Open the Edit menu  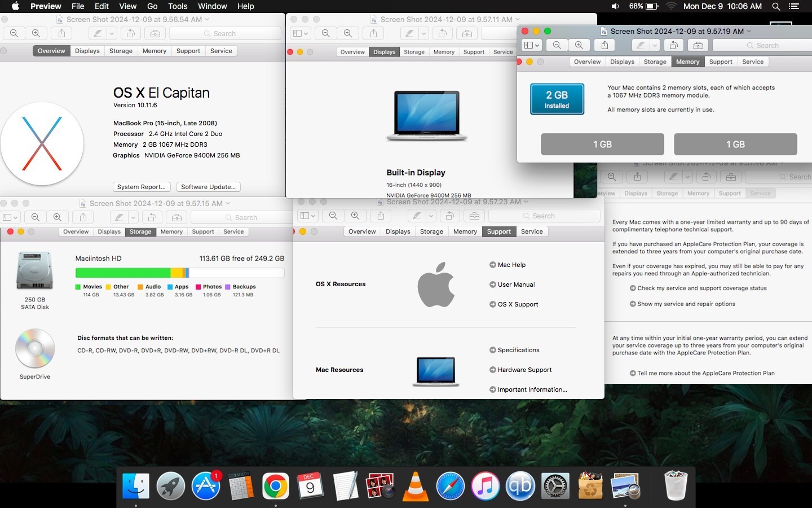point(101,6)
